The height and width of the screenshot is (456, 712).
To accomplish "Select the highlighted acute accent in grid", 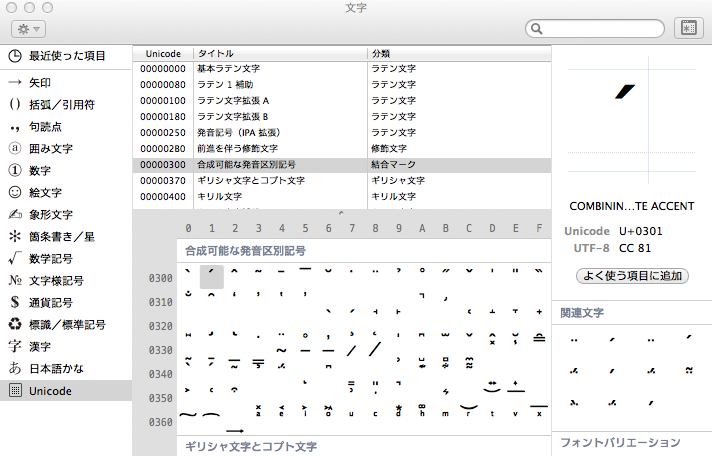I will (211, 277).
